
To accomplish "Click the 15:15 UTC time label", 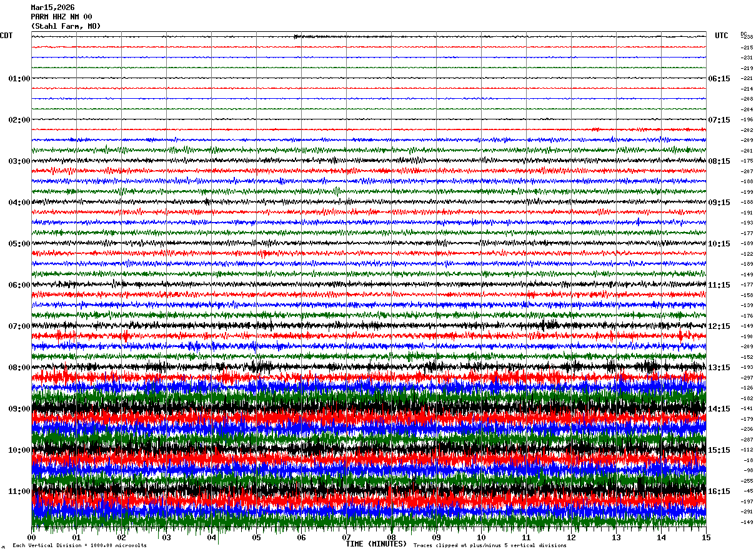I will tap(719, 450).
